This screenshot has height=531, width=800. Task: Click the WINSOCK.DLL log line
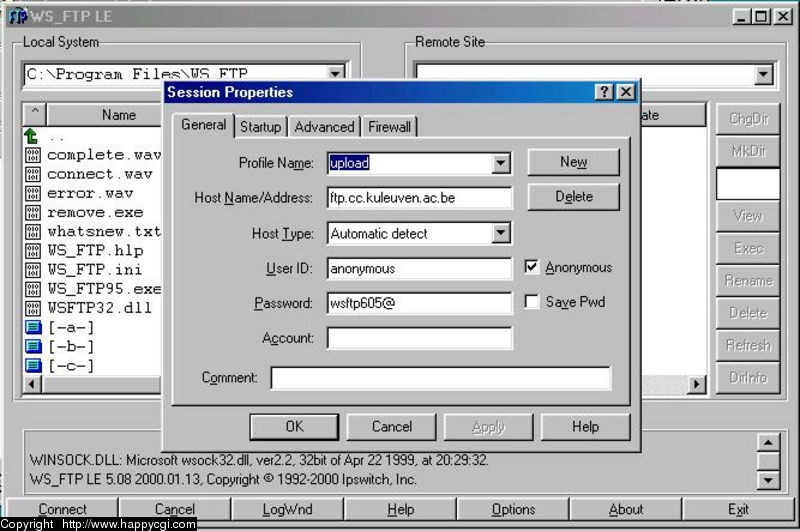click(x=259, y=460)
